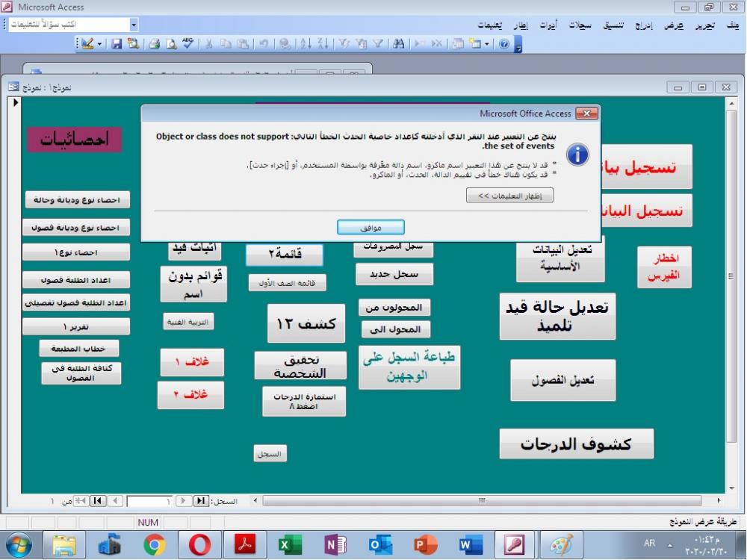Image resolution: width=747 pixels, height=560 pixels.
Task: Click the Delete Record toolbar icon
Action: pyautogui.click(x=436, y=44)
